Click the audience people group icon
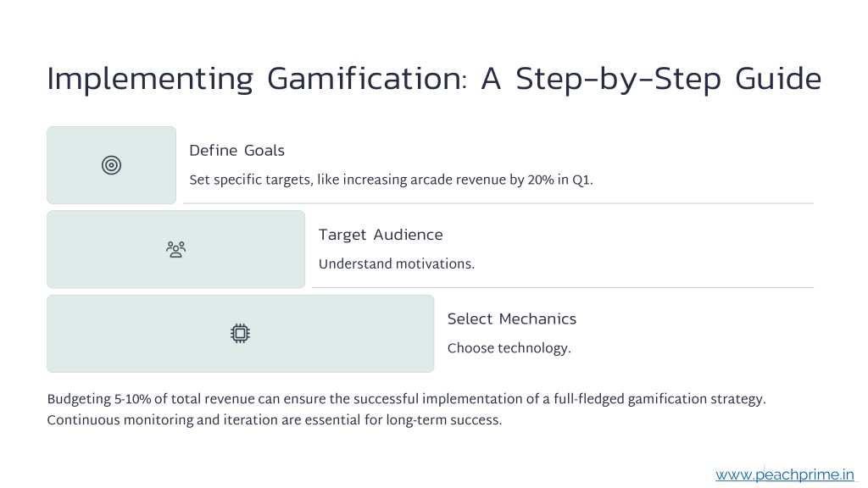 176,249
